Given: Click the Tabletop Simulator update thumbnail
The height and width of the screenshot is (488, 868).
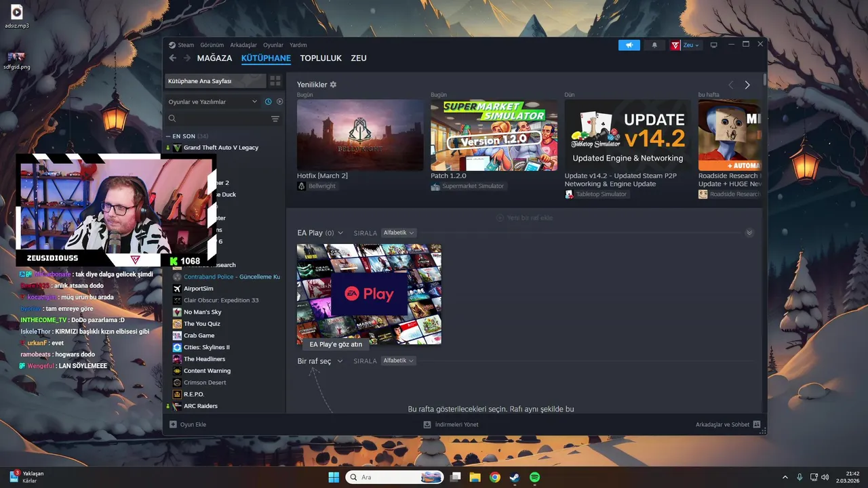Looking at the screenshot, I should pyautogui.click(x=627, y=135).
